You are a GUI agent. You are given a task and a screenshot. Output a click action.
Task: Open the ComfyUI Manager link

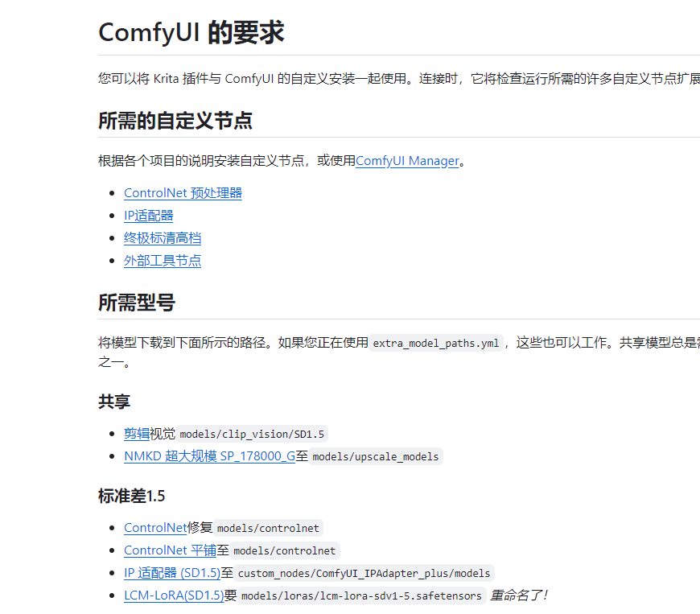coord(407,161)
